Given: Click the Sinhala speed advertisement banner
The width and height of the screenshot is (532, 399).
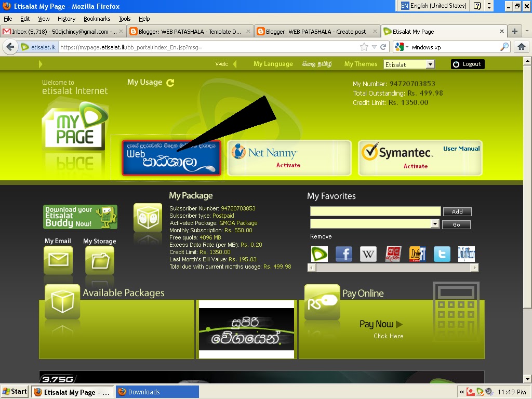Looking at the screenshot, I should pos(246,329).
